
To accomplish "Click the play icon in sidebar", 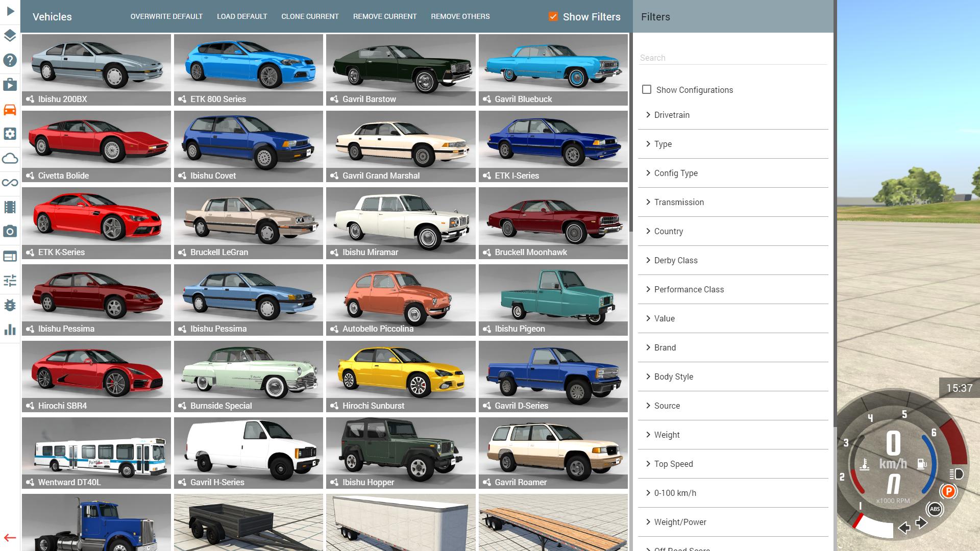I will 10,11.
